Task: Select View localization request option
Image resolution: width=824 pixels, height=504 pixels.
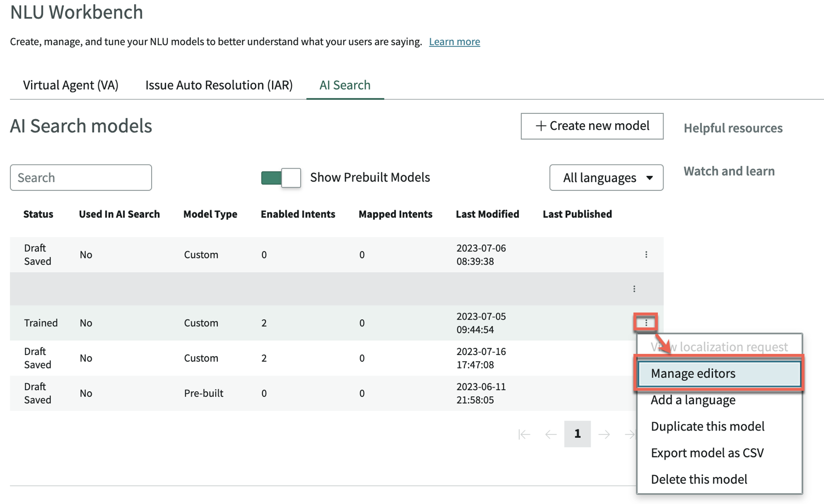Action: (719, 347)
